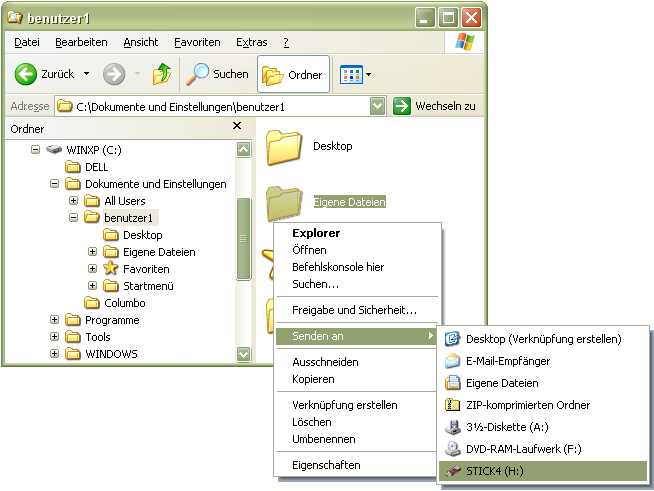Image resolution: width=654 pixels, height=491 pixels.
Task: Select Columbo folder in tree
Action: click(x=115, y=303)
